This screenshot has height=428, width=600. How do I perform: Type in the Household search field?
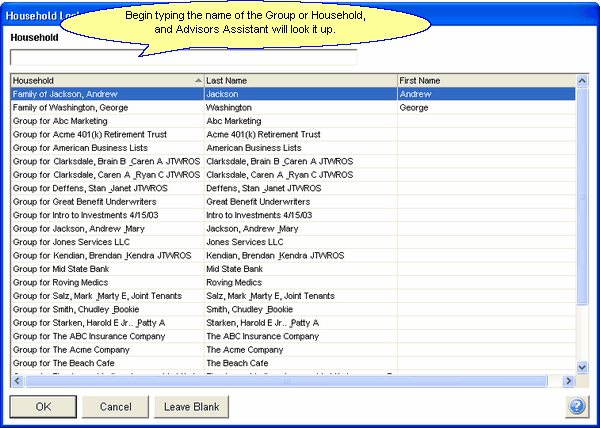[x=183, y=57]
